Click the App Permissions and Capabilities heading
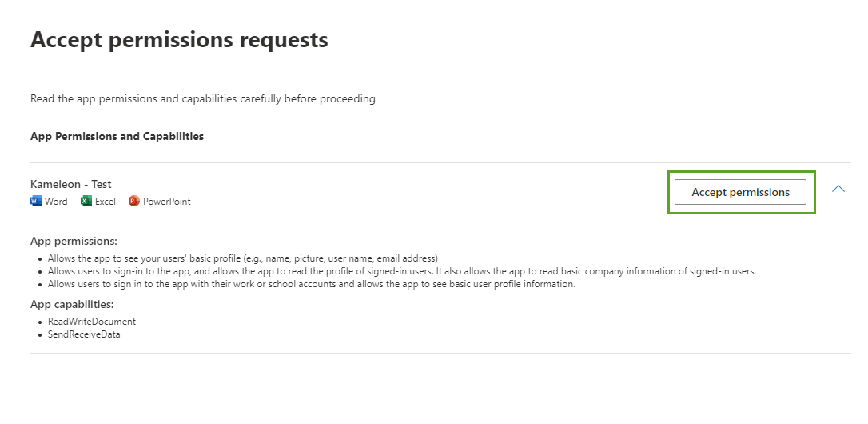The width and height of the screenshot is (868, 424). point(117,136)
